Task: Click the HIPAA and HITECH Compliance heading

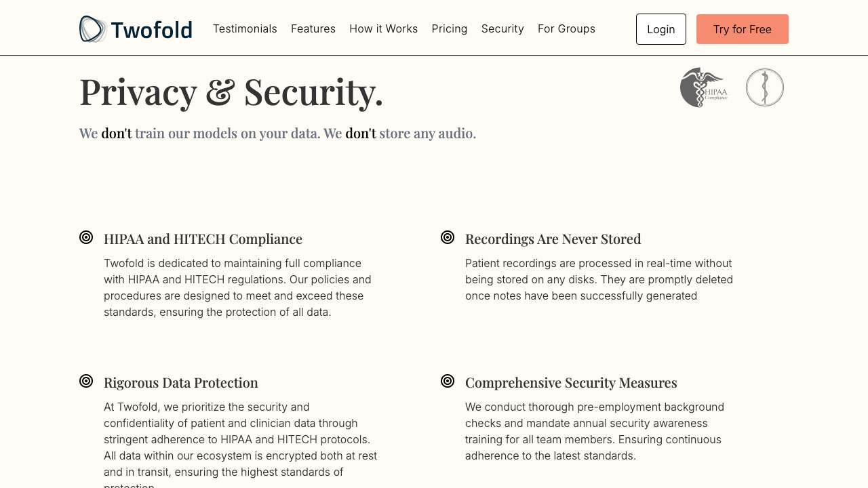Action: [203, 239]
